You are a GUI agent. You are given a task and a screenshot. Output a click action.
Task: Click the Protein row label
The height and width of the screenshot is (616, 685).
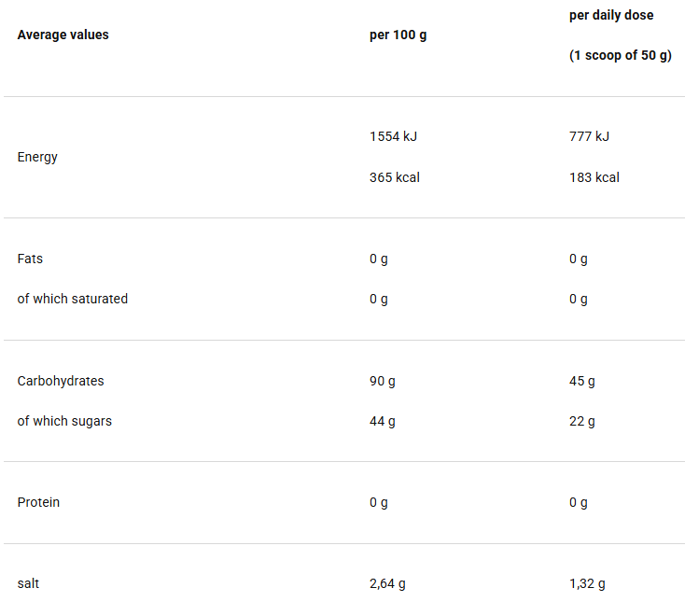click(x=38, y=503)
